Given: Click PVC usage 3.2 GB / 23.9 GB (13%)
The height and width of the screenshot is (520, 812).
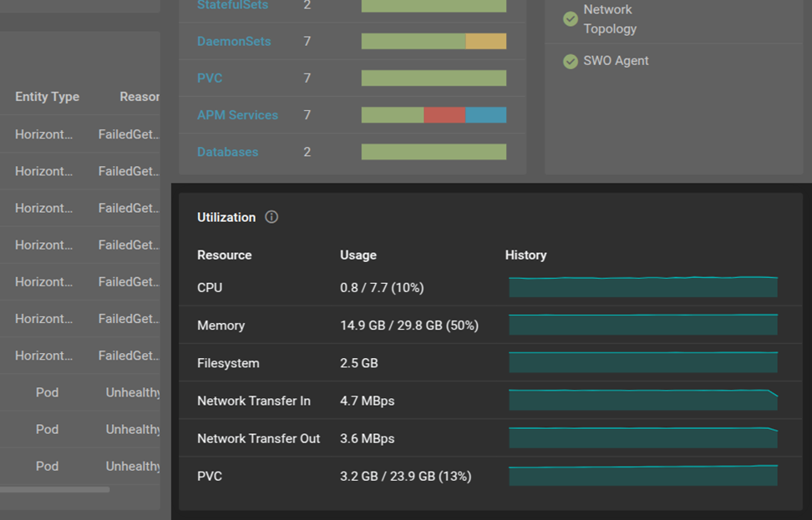Looking at the screenshot, I should pyautogui.click(x=405, y=476).
